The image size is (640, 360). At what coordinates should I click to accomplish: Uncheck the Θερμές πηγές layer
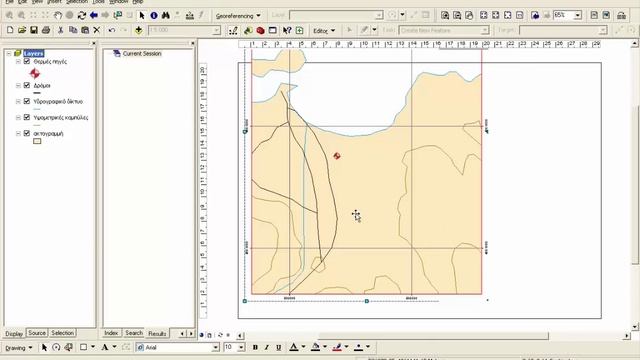point(27,61)
